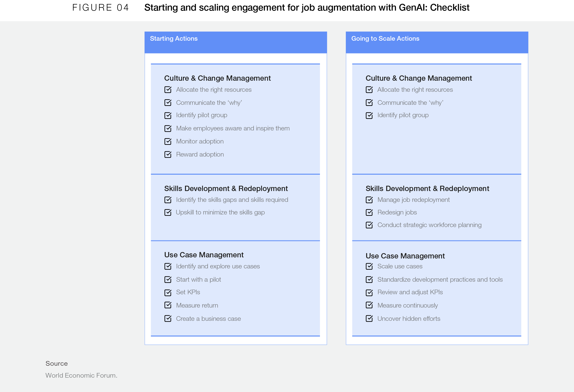Viewport: 574px width, 392px height.
Task: Click the figure title about GenAI checklist
Action: point(306,8)
